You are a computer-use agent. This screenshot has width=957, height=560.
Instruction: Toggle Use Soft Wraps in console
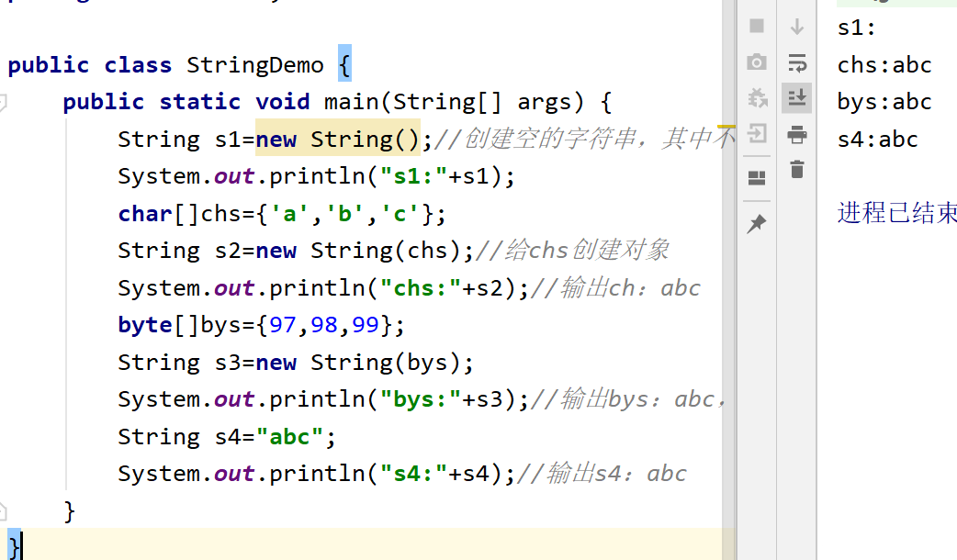point(797,63)
